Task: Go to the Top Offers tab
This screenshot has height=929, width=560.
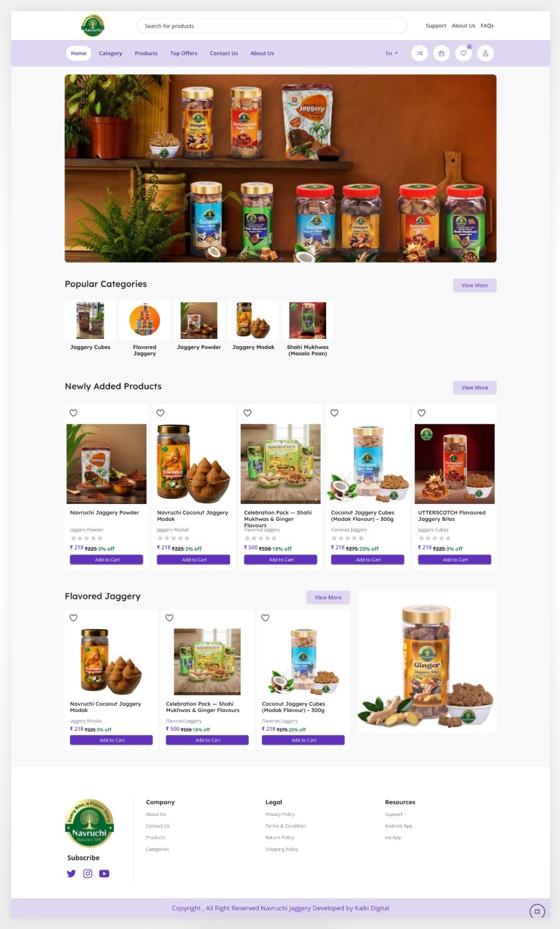Action: 184,53
